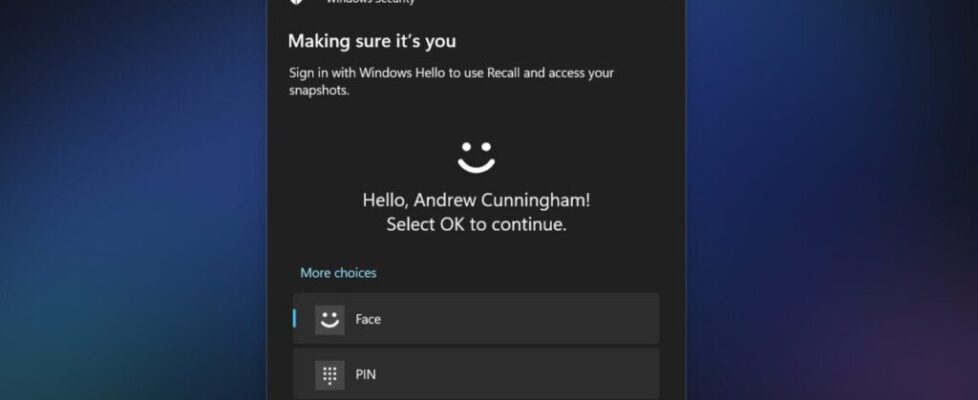Click the Face smiley icon in sign-in options
The width and height of the screenshot is (978, 400).
[329, 319]
